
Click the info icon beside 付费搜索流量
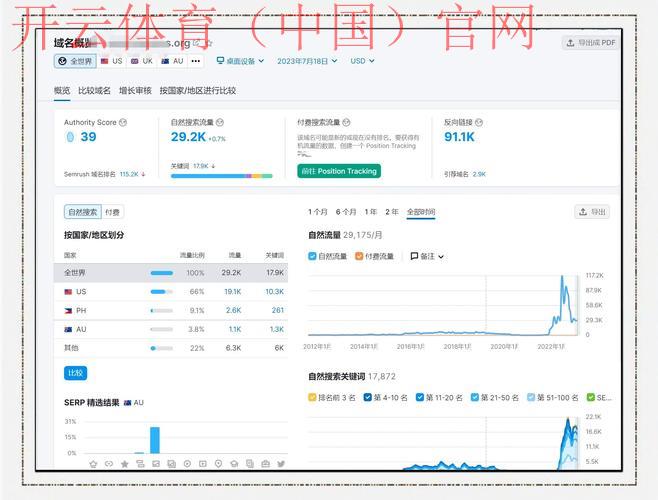[346, 122]
